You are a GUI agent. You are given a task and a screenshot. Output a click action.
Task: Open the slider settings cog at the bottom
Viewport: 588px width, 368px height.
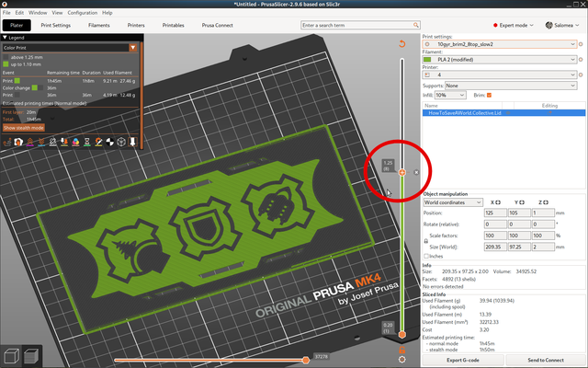(x=402, y=360)
